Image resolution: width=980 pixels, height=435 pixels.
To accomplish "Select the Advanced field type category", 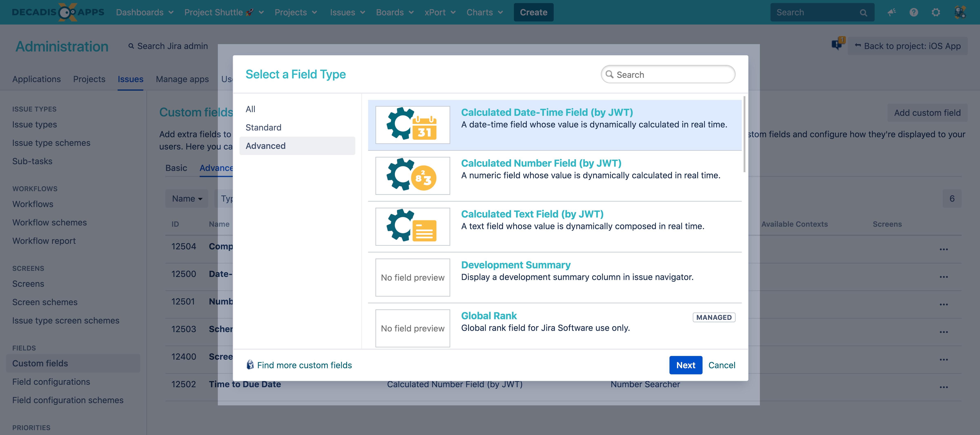I will pyautogui.click(x=297, y=146).
